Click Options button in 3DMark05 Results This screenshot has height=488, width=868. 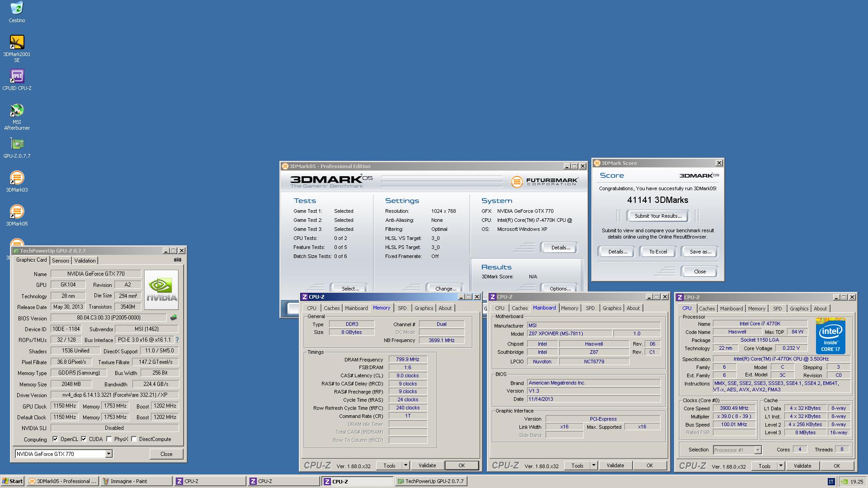pyautogui.click(x=560, y=288)
